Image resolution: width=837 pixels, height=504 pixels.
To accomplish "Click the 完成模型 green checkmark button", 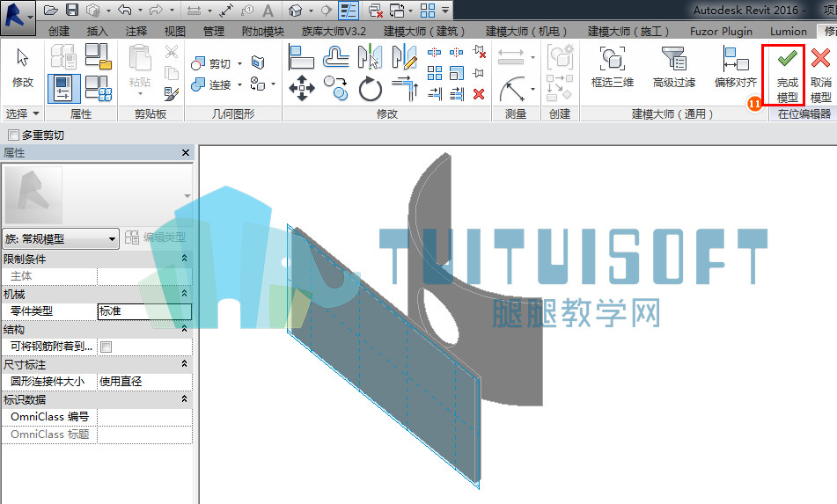I will (x=787, y=75).
